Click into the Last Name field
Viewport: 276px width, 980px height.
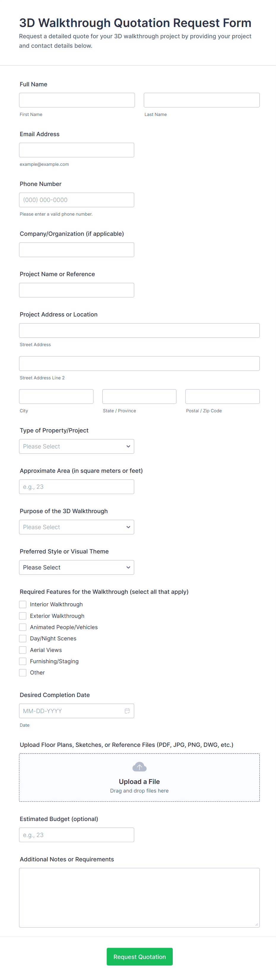[x=202, y=100]
